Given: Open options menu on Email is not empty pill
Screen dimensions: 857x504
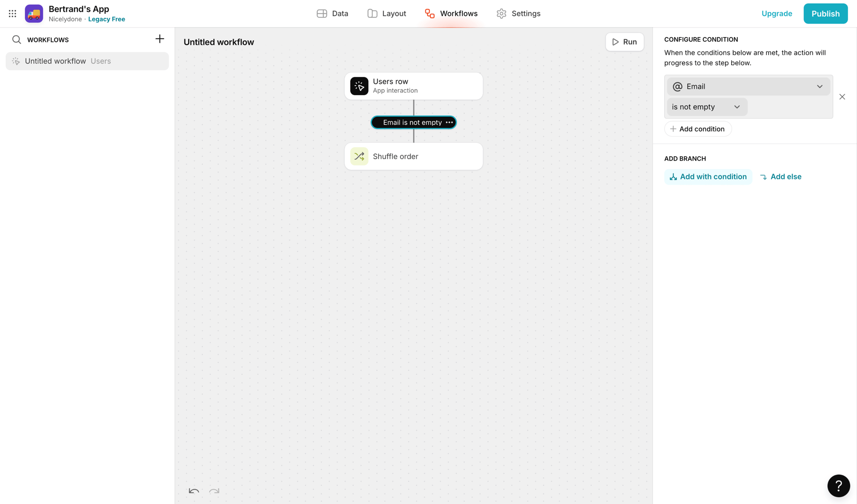Looking at the screenshot, I should tap(449, 122).
